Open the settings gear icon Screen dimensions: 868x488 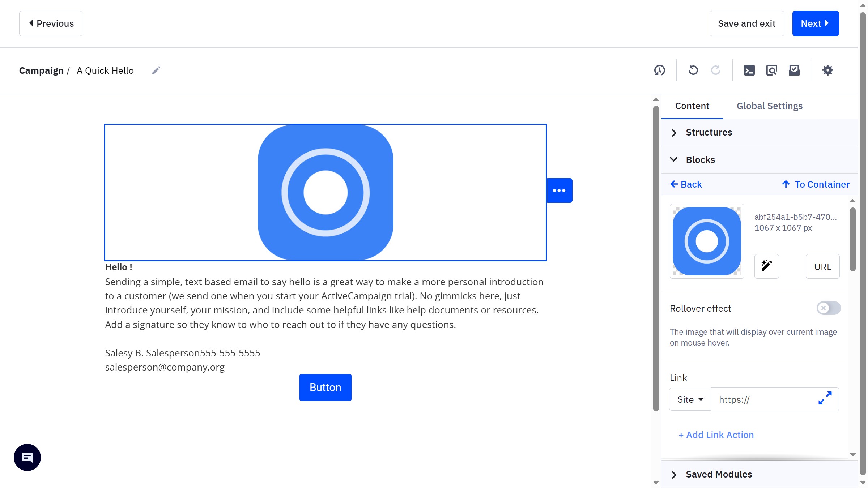point(827,70)
